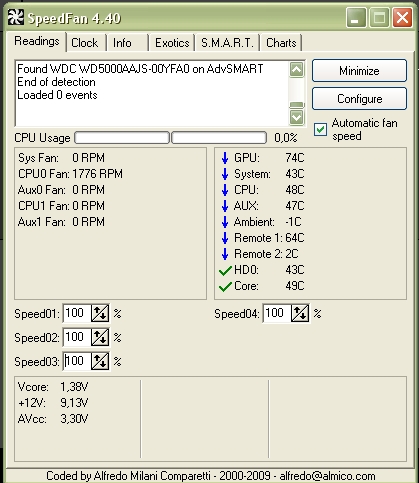Click the Sys Fan 0 RPM reading
The height and width of the screenshot is (483, 419).
[x=61, y=158]
